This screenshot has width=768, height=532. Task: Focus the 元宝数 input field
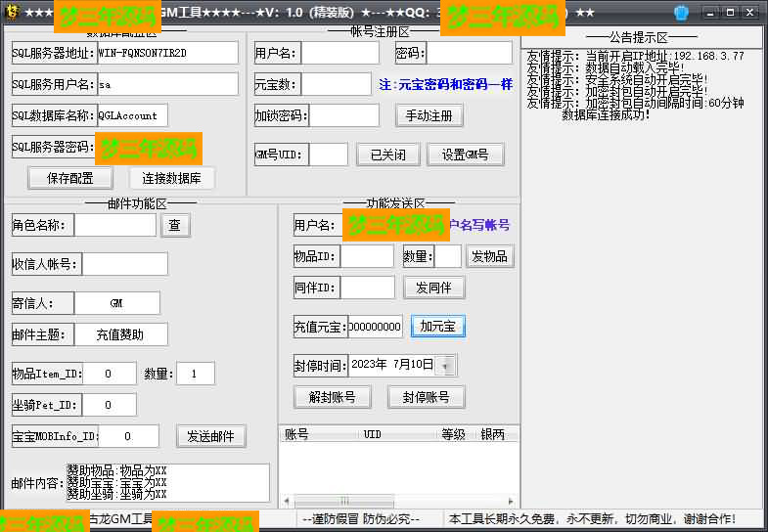click(336, 84)
